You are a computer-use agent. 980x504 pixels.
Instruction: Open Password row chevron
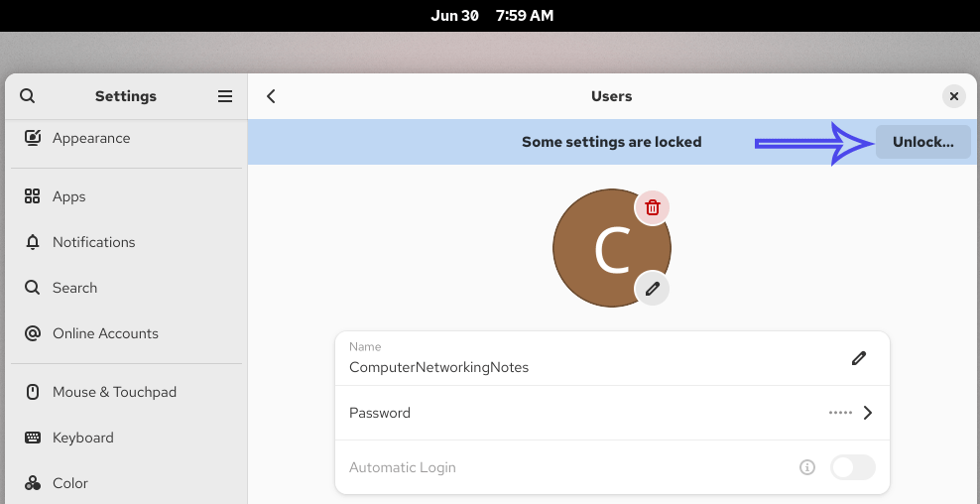click(868, 413)
